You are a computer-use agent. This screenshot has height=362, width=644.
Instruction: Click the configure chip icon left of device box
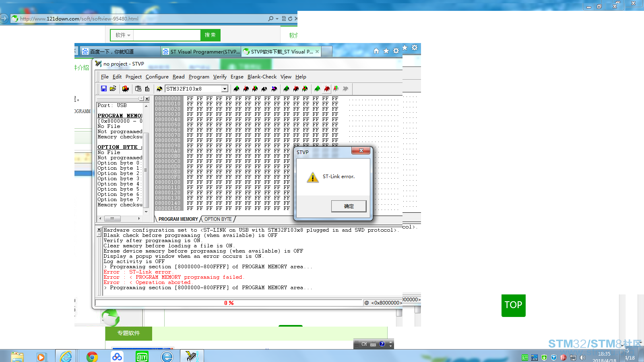click(159, 88)
